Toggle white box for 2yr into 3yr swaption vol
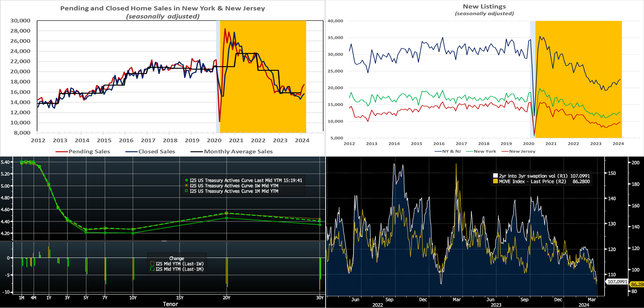 [495, 176]
